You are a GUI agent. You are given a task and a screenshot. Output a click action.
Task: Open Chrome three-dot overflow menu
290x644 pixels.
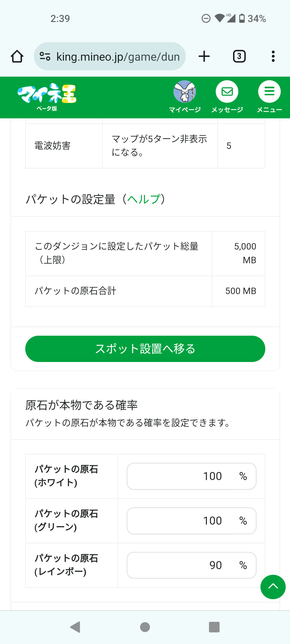click(273, 56)
